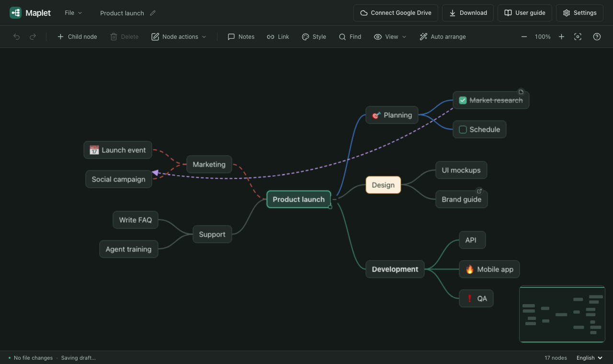Add a Child node
This screenshot has height=364, width=613.
click(x=77, y=37)
